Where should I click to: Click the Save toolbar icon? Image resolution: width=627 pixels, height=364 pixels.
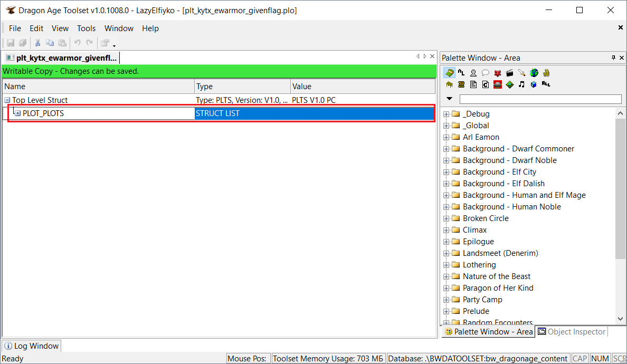(11, 43)
